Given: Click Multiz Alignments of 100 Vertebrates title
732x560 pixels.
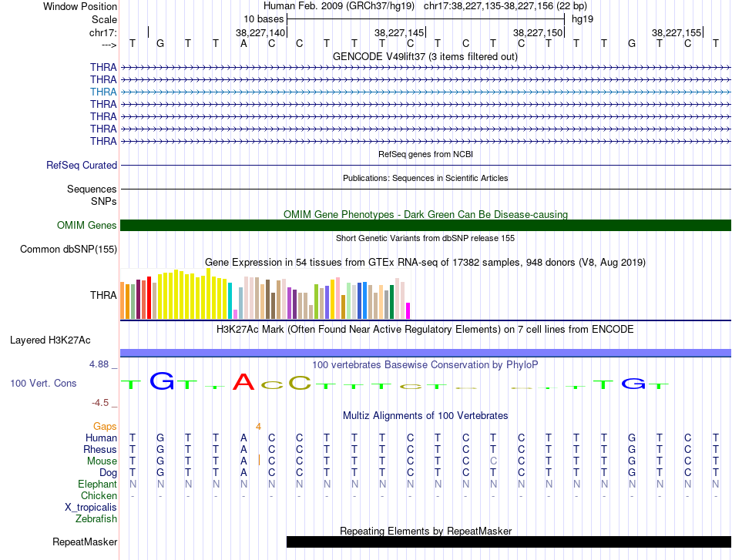Looking at the screenshot, I should click(425, 416).
